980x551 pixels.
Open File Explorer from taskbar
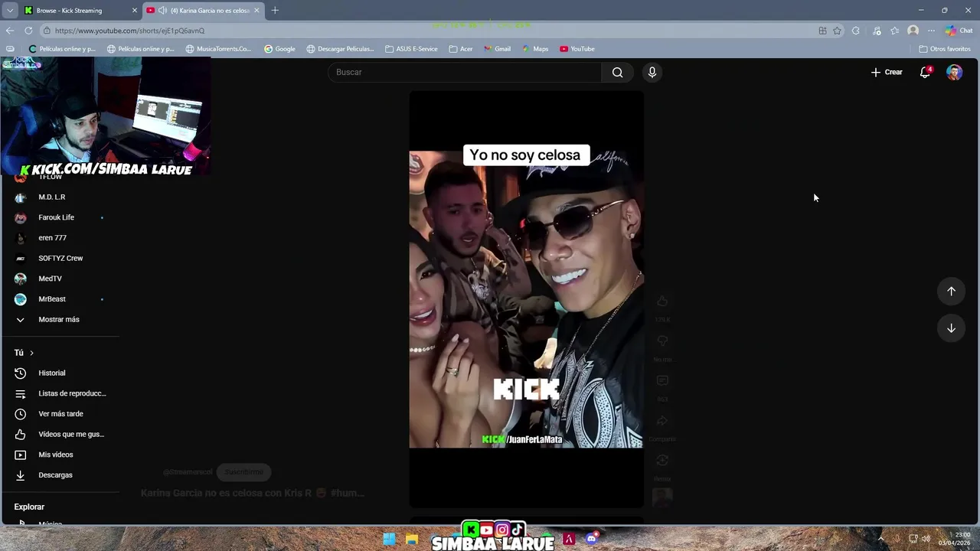click(412, 540)
